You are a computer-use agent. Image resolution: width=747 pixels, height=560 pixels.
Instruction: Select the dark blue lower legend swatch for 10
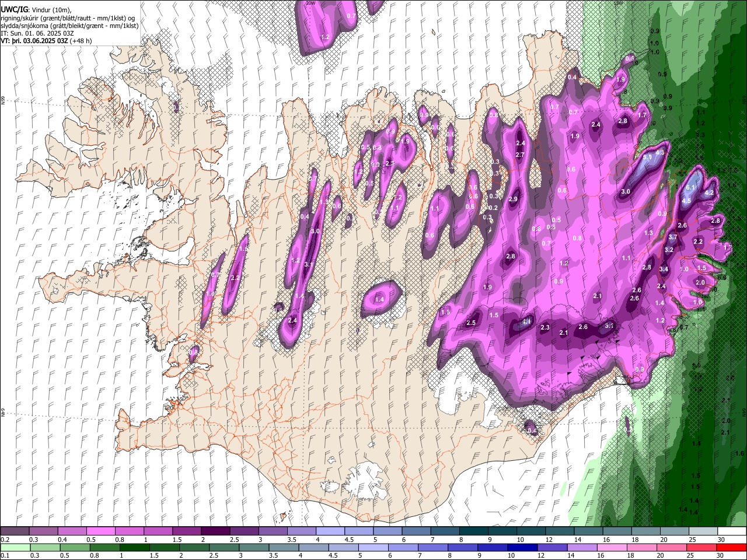522,547
